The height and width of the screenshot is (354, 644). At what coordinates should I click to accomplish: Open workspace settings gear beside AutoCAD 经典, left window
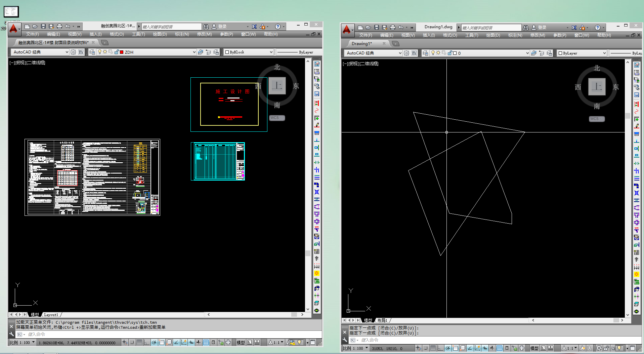(73, 52)
